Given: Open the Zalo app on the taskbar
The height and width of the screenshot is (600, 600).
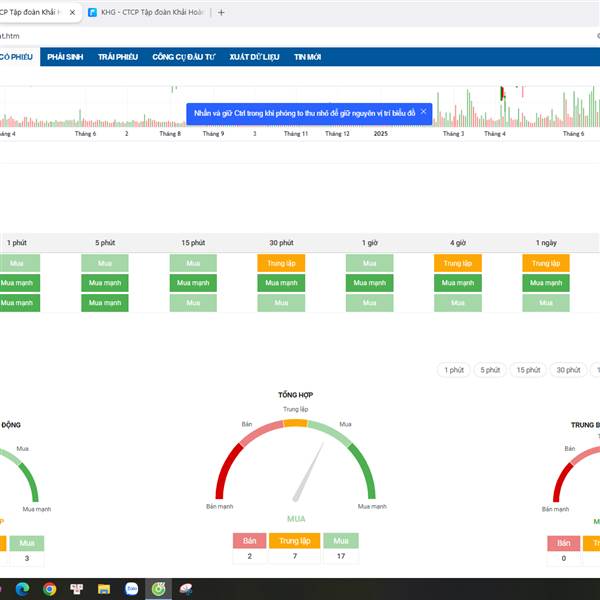Looking at the screenshot, I should click(130, 589).
